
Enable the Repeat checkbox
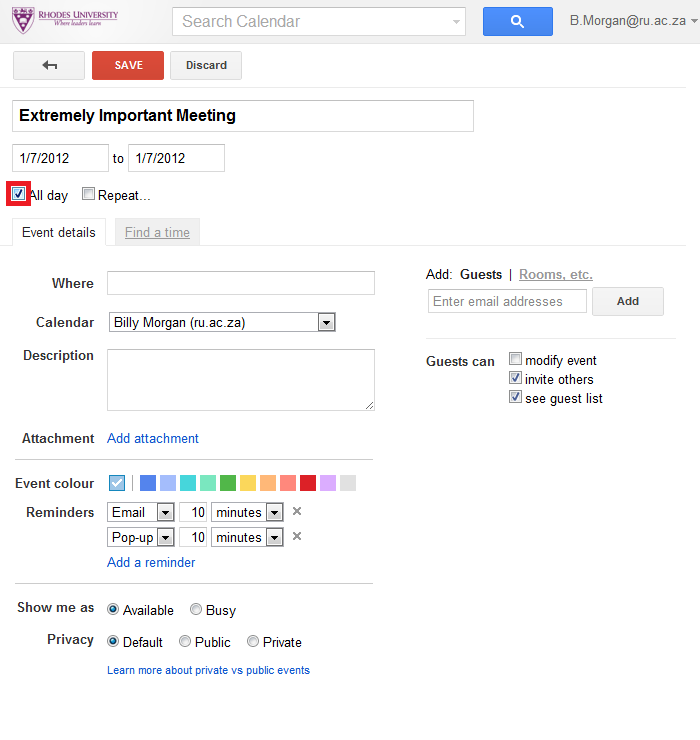click(88, 193)
